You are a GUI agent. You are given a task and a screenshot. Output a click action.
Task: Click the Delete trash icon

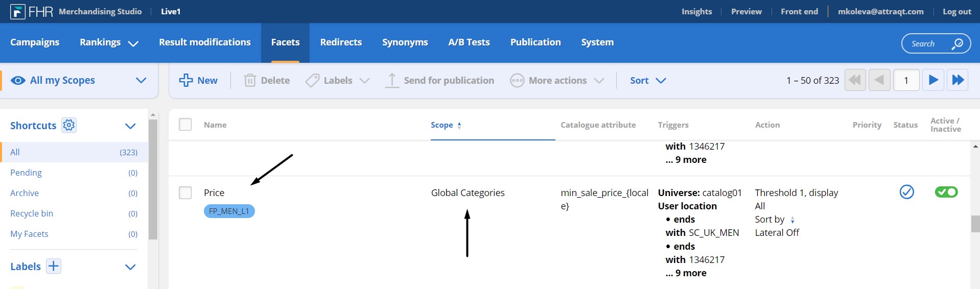(250, 80)
